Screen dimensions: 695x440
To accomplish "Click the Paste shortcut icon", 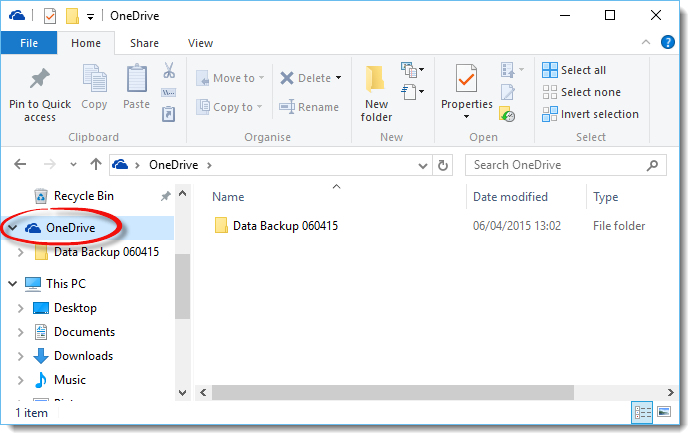I will tap(168, 114).
